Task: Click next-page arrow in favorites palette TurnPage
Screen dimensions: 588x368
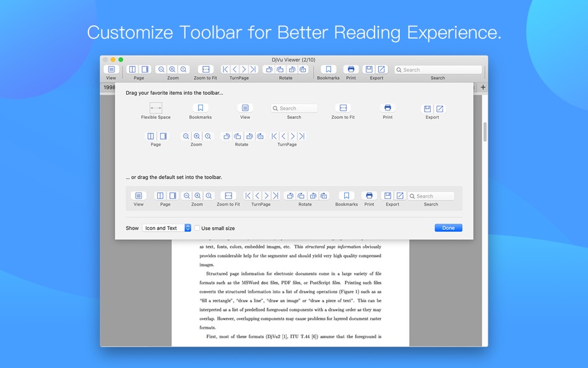Action: point(293,136)
